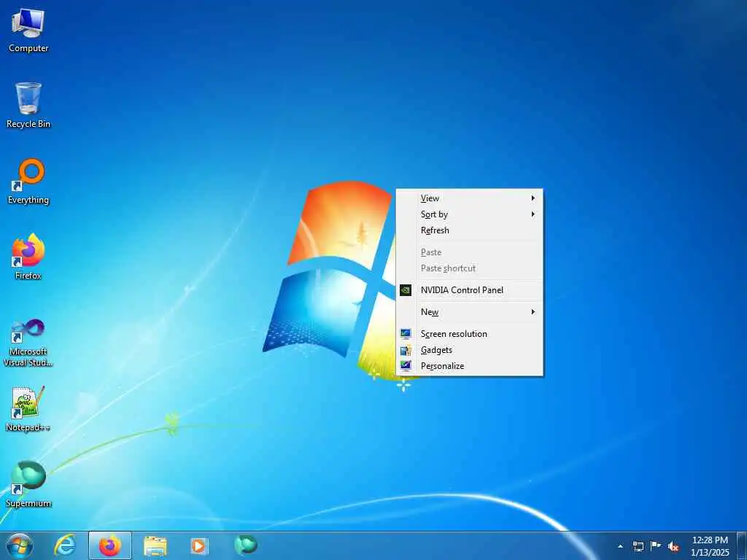The height and width of the screenshot is (560, 747).
Task: Click the Personalize menu item icon
Action: pyautogui.click(x=406, y=366)
